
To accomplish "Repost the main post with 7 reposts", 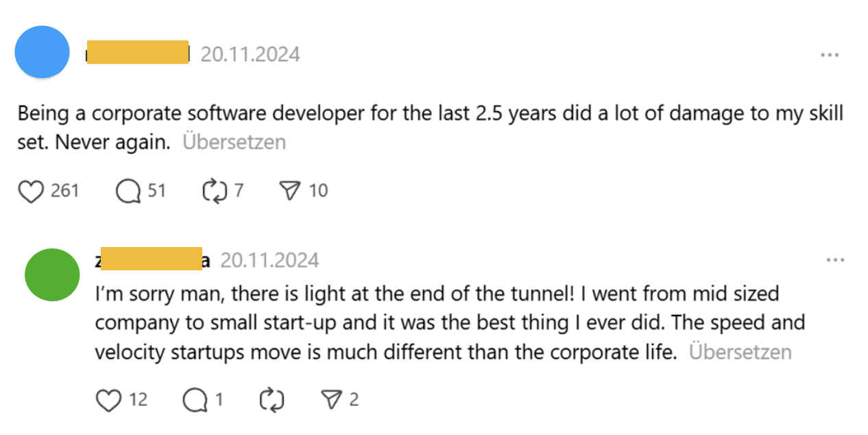I will (x=214, y=191).
